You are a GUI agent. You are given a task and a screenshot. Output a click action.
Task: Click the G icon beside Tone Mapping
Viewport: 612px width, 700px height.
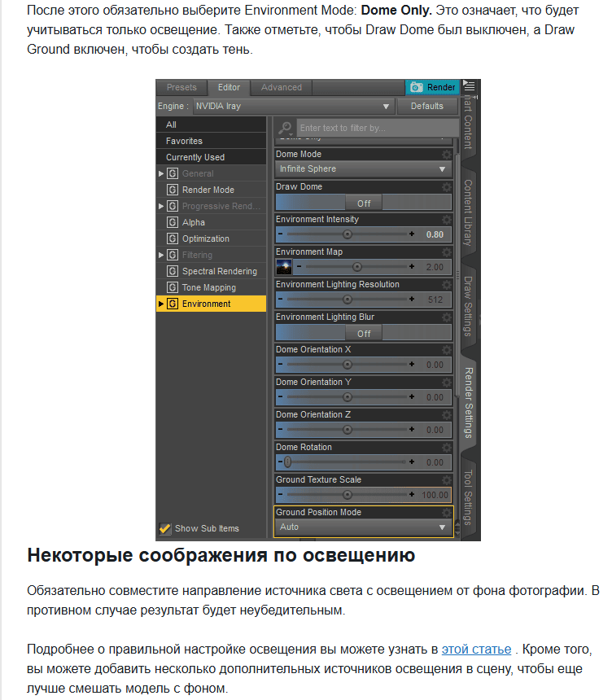pos(173,287)
